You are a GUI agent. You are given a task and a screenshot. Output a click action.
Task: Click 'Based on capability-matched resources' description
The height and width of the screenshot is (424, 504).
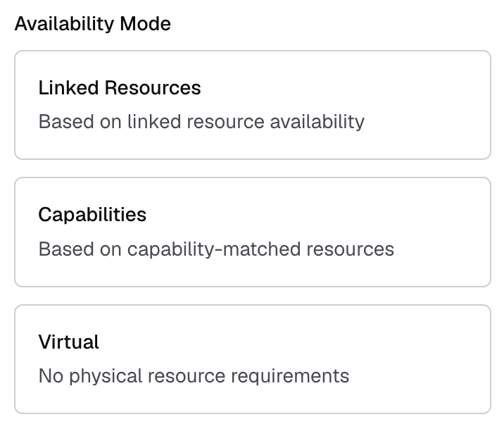(x=216, y=249)
